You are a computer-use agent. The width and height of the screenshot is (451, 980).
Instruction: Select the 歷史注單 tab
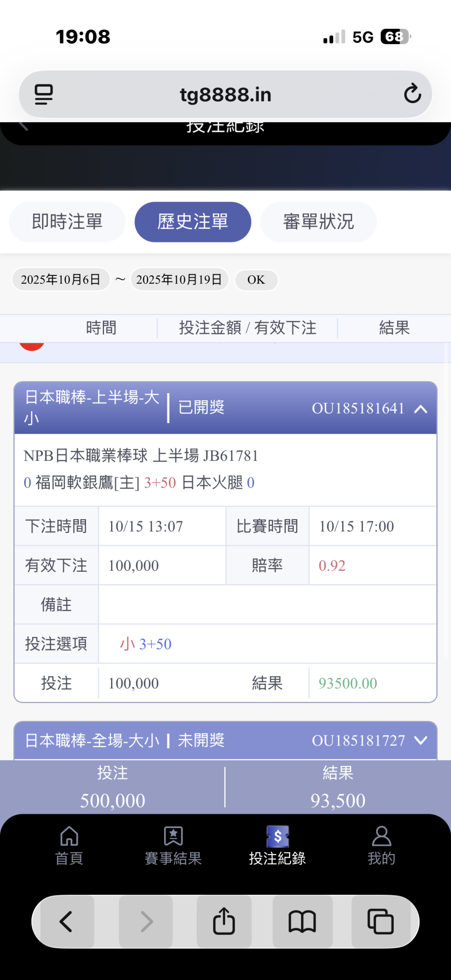coord(193,222)
